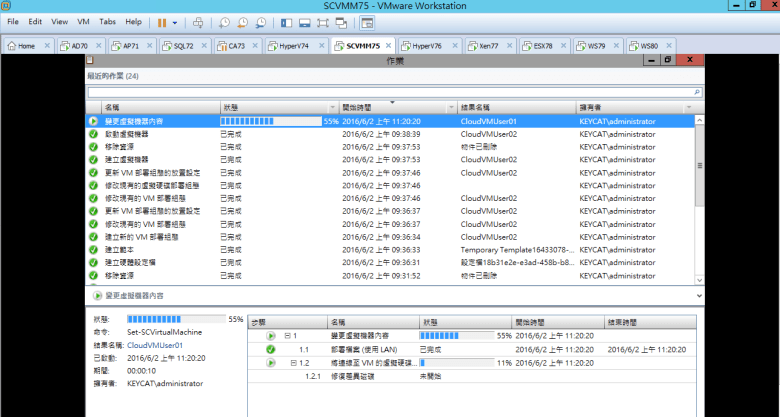Open the power options dropdown arrow beside pause
Screen dimensions: 780x417
176,21
